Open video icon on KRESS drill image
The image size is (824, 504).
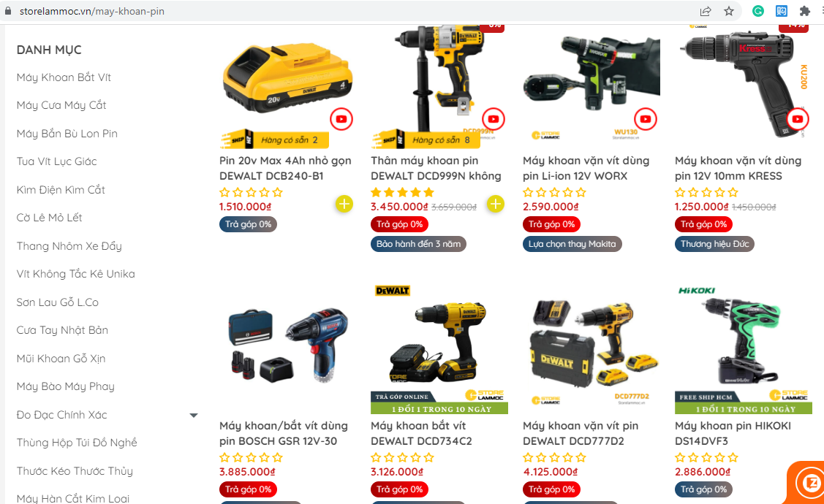pyautogui.click(x=797, y=119)
